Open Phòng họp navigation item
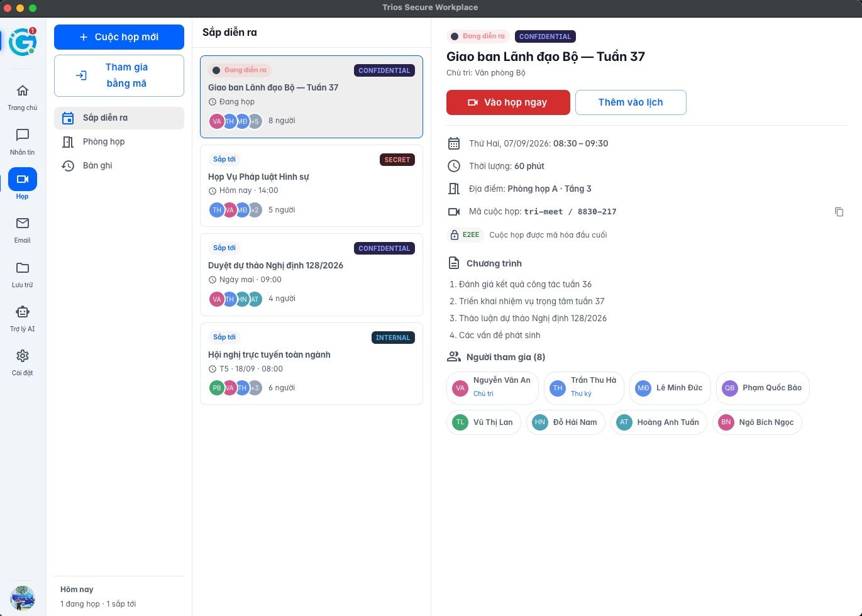 (x=119, y=141)
